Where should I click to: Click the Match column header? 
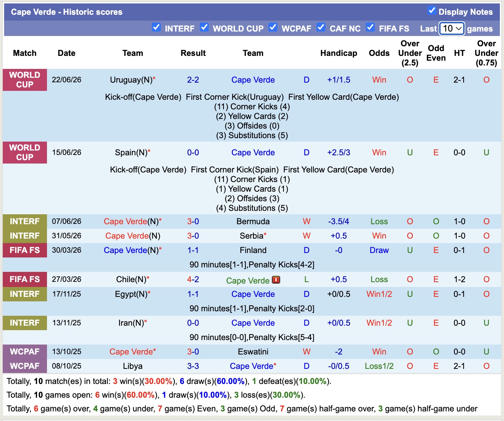tap(25, 53)
